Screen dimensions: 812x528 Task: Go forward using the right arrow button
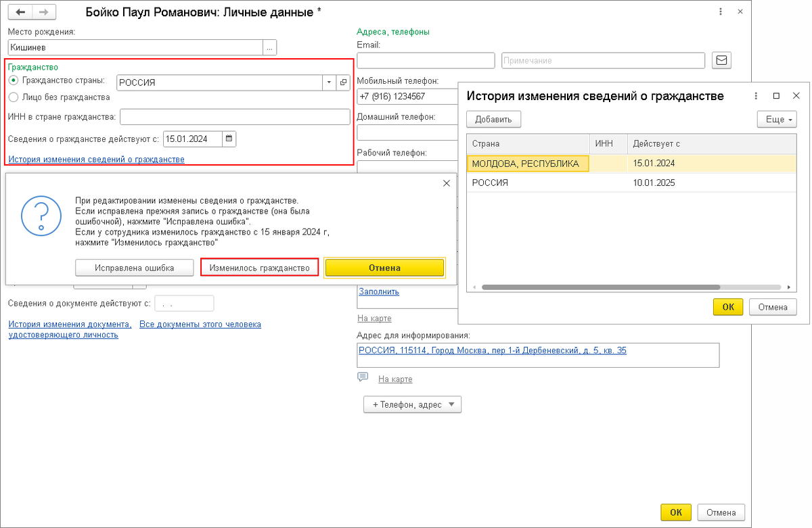(x=45, y=12)
